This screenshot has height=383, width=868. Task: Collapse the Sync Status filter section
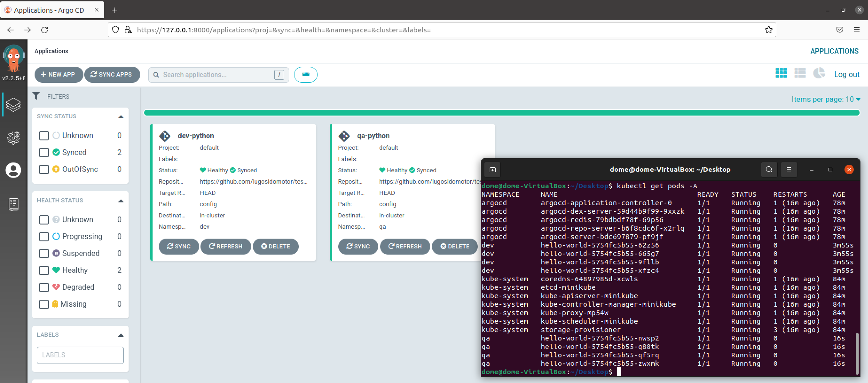pyautogui.click(x=121, y=117)
